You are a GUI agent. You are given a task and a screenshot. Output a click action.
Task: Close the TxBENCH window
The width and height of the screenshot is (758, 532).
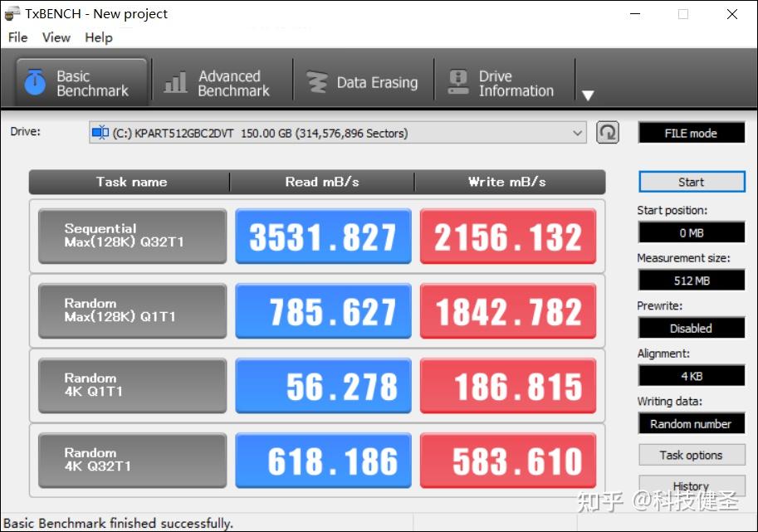[x=732, y=14]
